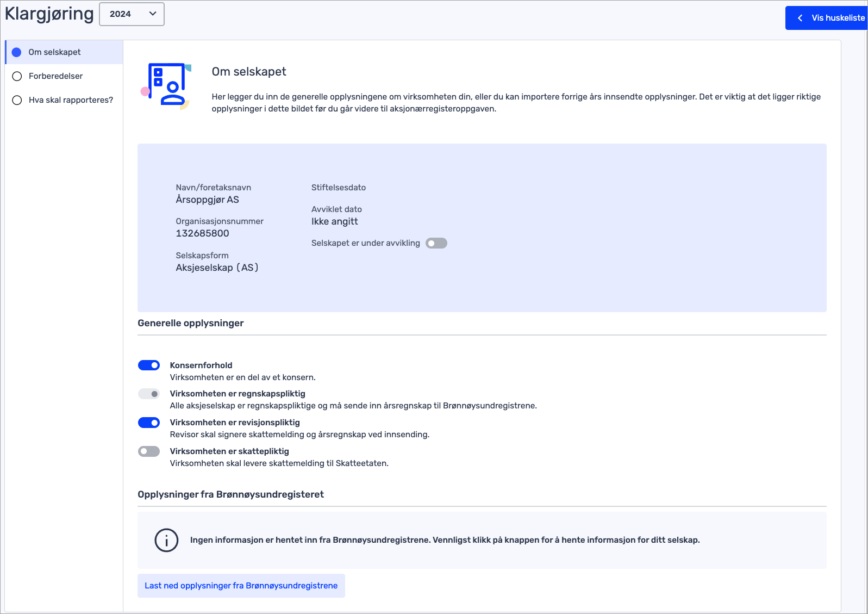Select Hva skal rapporteres? in sidebar
The width and height of the screenshot is (868, 614).
coord(71,100)
